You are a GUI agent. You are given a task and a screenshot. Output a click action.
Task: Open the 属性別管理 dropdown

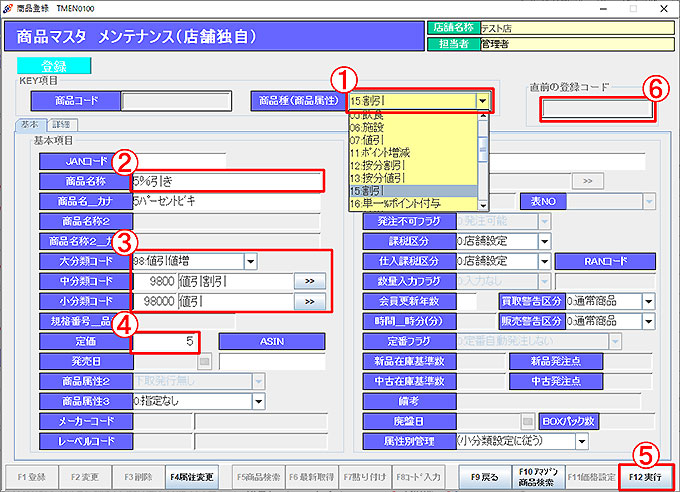click(582, 441)
